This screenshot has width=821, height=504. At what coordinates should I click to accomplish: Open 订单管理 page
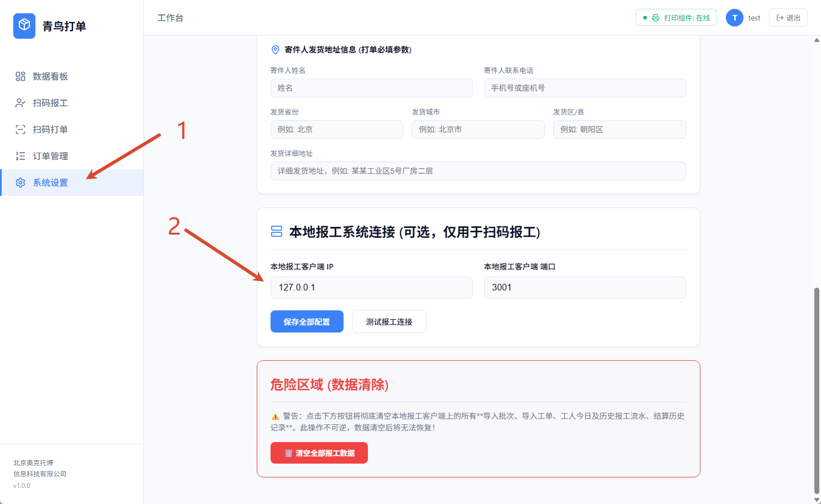click(x=72, y=156)
